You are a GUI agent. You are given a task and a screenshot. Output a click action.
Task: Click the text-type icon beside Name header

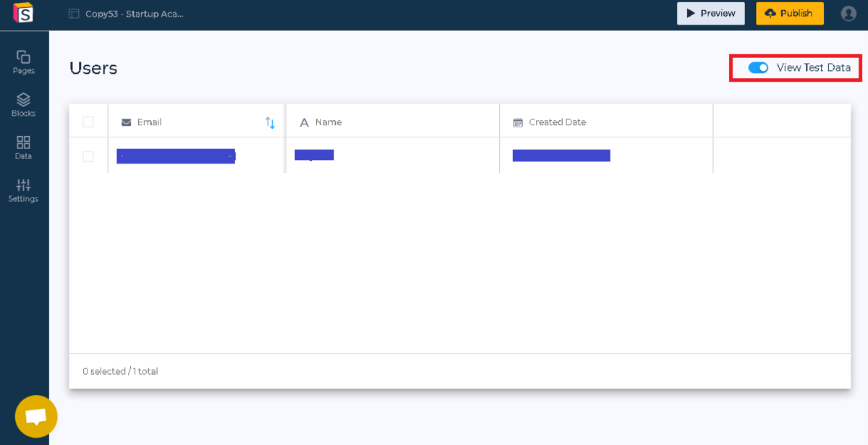(305, 122)
